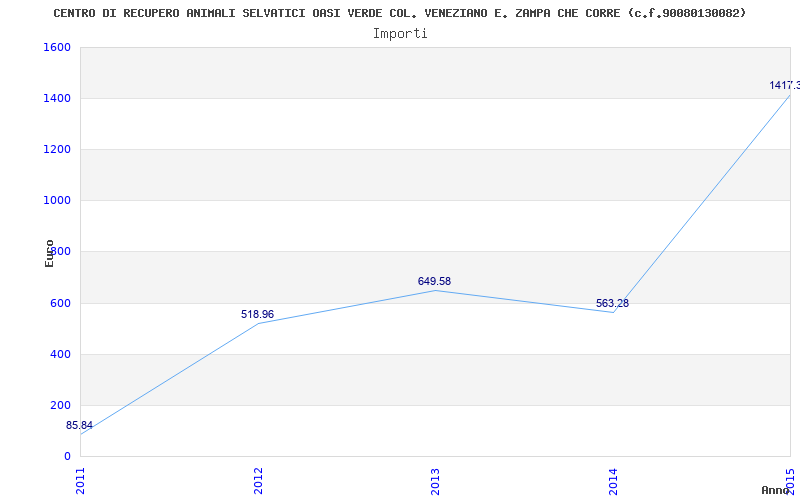Select the 2014 x-axis year label
The image size is (800, 500).
613,480
